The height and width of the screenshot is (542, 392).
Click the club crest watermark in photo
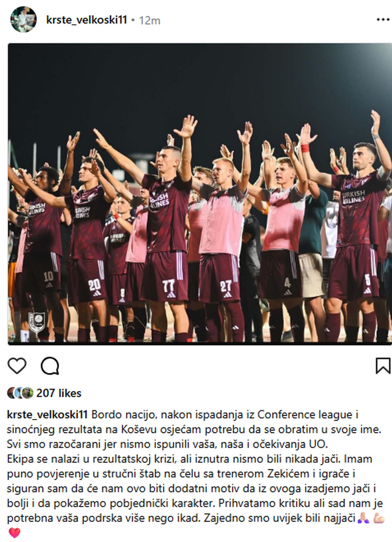tap(36, 322)
